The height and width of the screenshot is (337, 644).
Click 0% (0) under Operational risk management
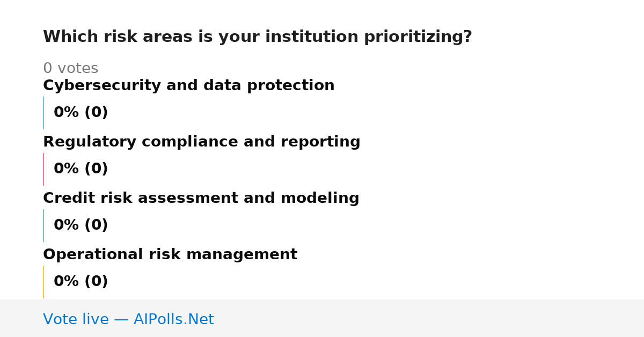pos(80,282)
